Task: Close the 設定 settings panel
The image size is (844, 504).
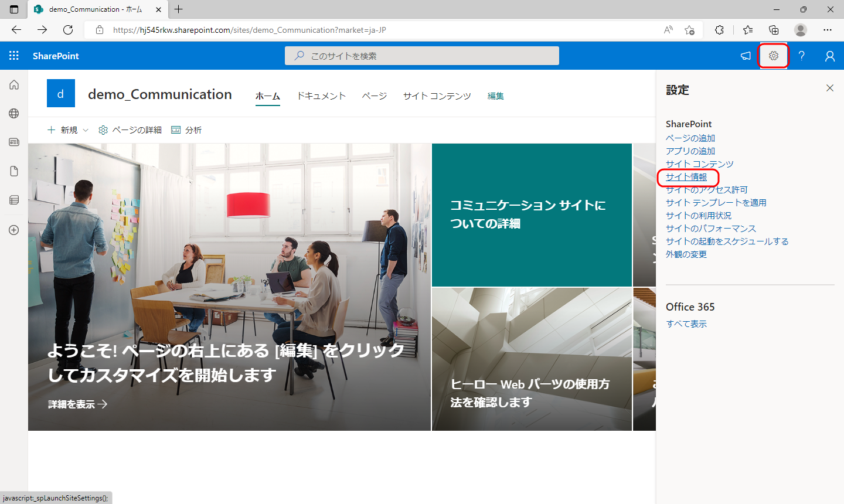Action: [x=830, y=88]
